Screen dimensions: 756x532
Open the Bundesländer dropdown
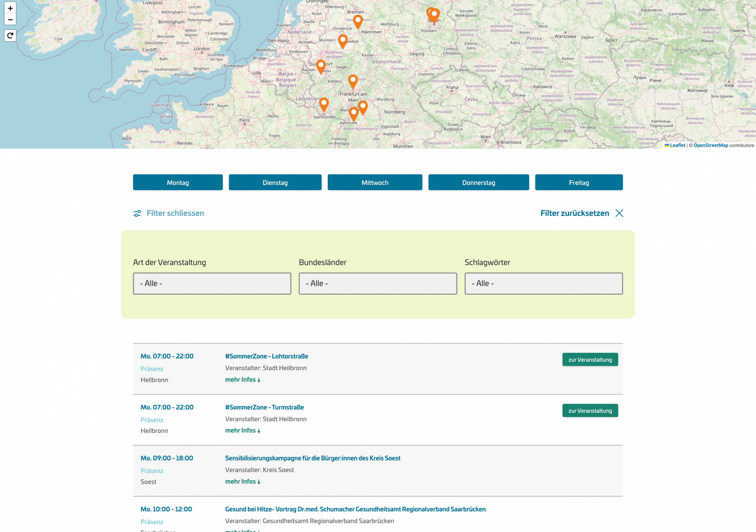[x=378, y=284]
